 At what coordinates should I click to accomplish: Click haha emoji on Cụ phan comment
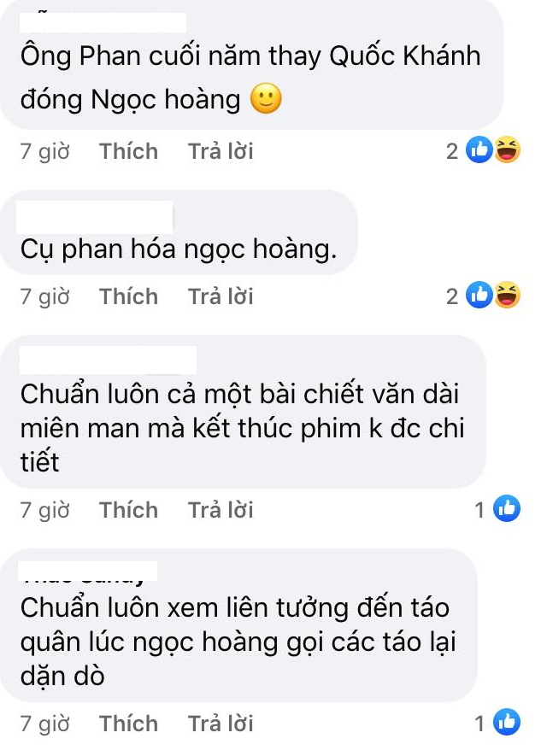pyautogui.click(x=507, y=295)
